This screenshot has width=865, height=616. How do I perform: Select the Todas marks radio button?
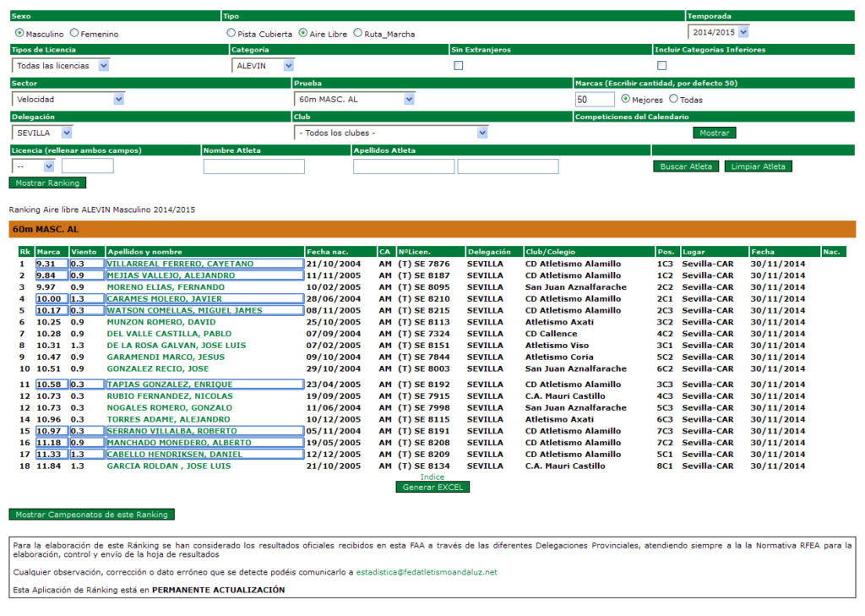(673, 100)
